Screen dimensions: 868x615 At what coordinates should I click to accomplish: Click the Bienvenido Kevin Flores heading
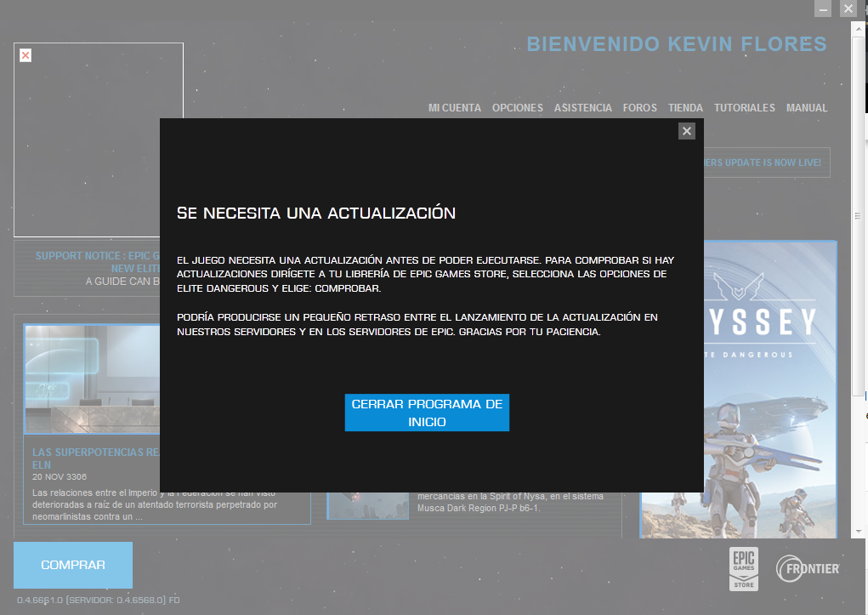point(677,44)
